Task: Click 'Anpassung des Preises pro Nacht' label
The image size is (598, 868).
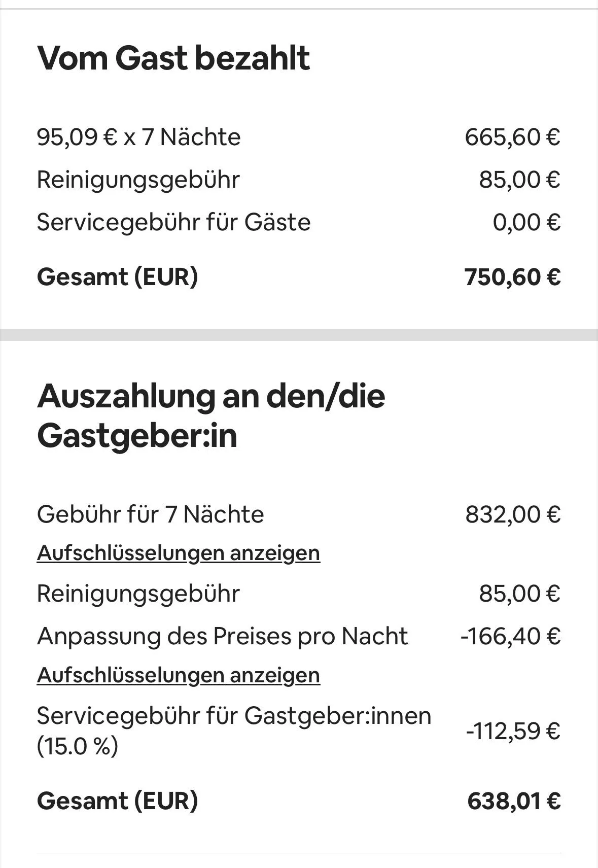Action: (x=222, y=636)
